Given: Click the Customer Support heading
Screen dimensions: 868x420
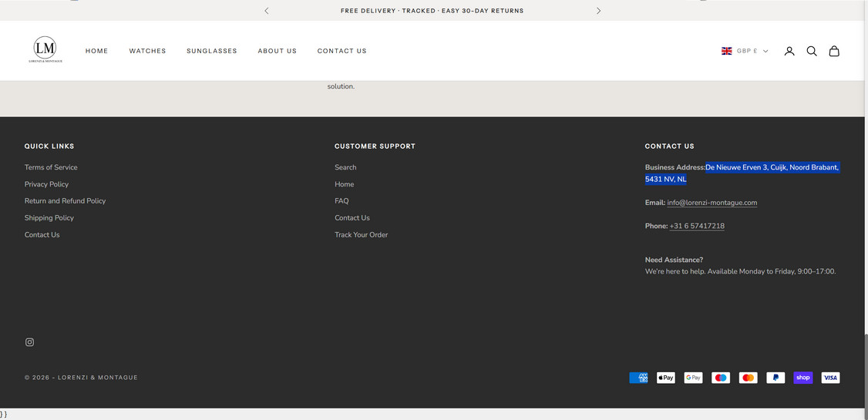Looking at the screenshot, I should tap(375, 146).
